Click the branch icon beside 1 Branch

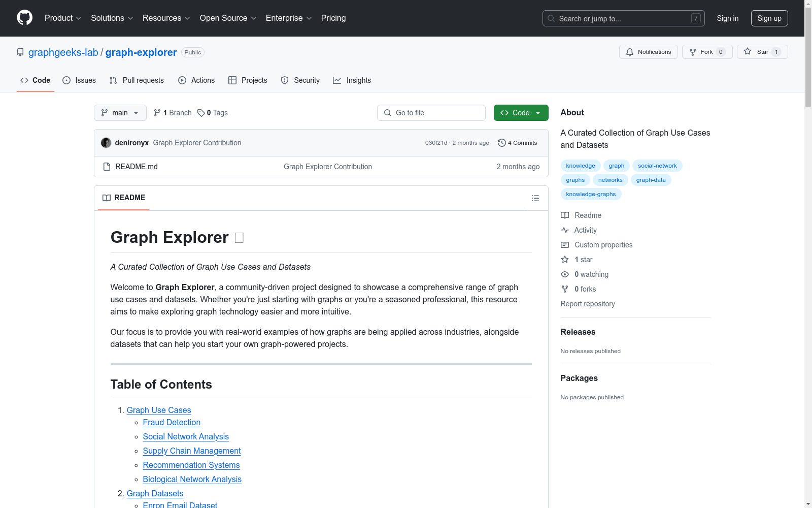(x=157, y=113)
